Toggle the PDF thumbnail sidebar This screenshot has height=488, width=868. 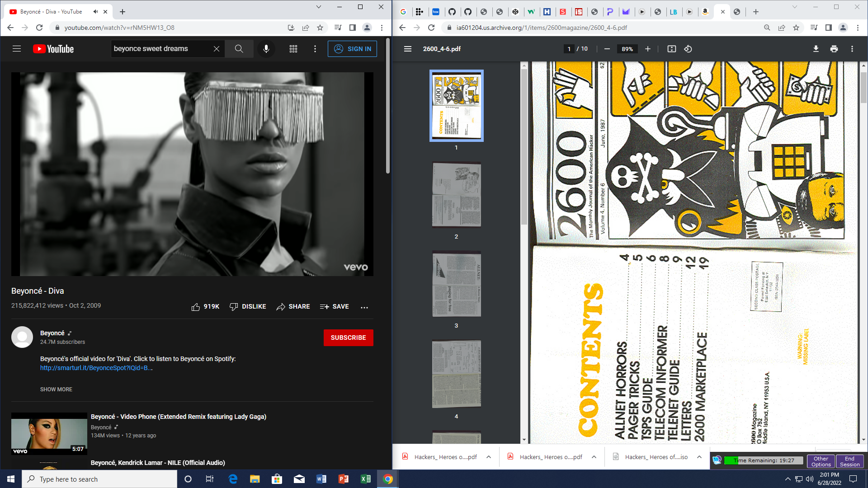407,49
